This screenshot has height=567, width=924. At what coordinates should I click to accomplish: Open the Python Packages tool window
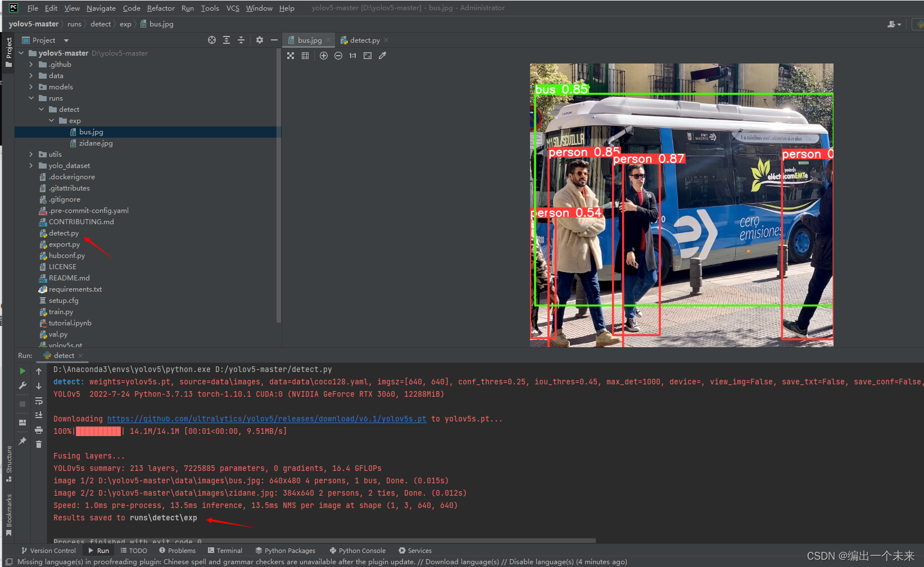click(x=286, y=551)
